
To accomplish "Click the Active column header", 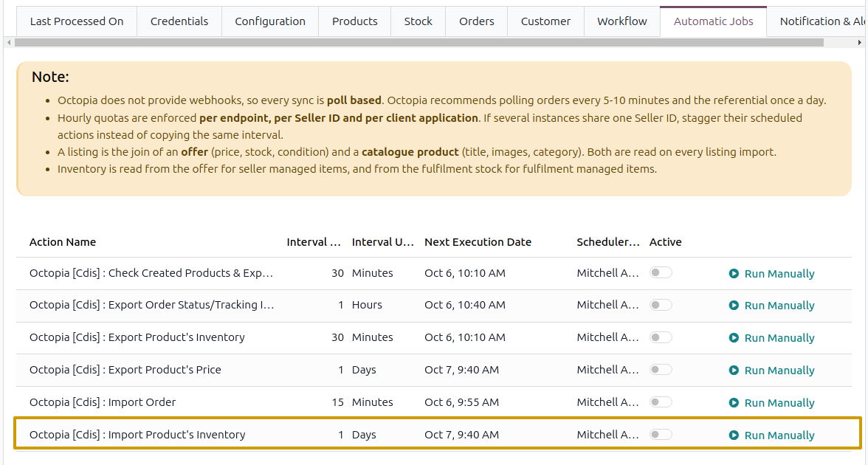I will tap(666, 242).
